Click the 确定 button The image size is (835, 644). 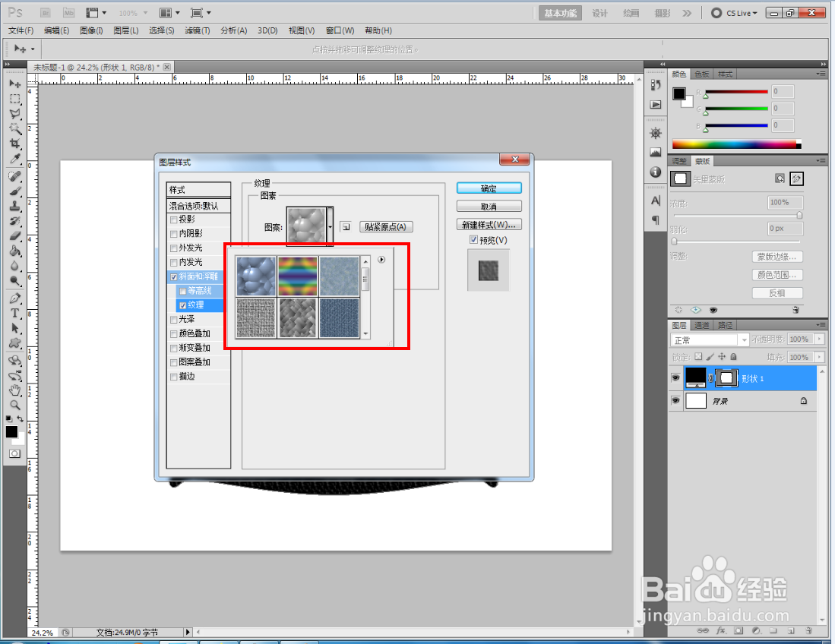489,188
